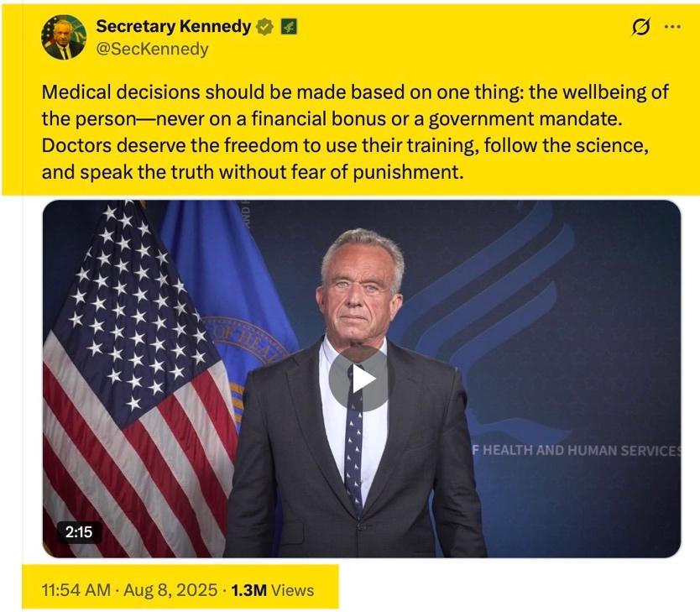Viewport: 700px width, 612px height.
Task: Click the 2:15 video duration label
Action: [x=79, y=531]
